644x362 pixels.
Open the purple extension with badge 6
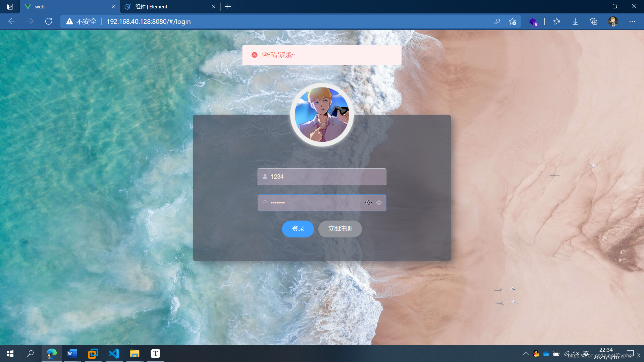click(x=533, y=22)
